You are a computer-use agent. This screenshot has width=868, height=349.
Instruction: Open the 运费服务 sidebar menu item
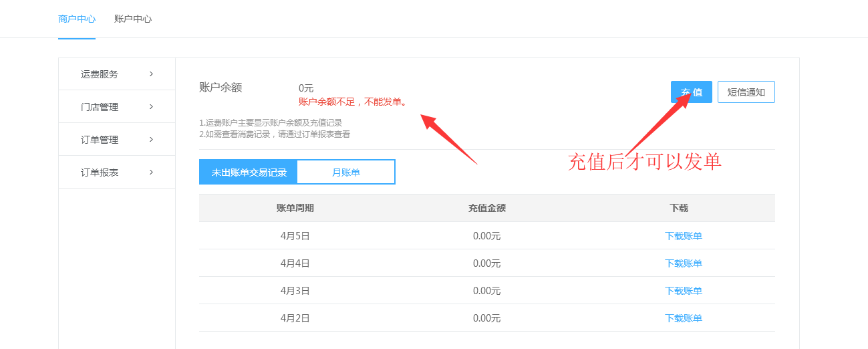[x=117, y=74]
